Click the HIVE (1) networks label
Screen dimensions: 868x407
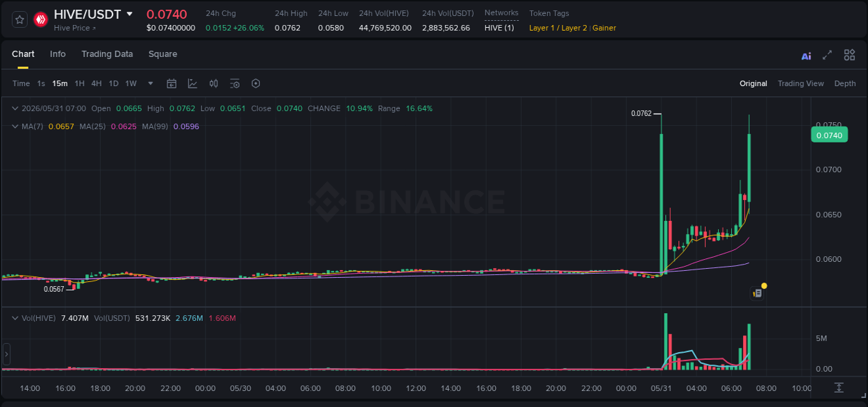499,28
